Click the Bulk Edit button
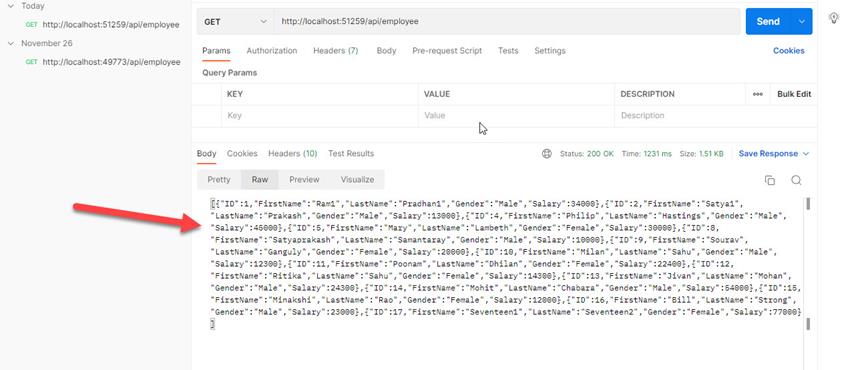This screenshot has width=850, height=370. [x=794, y=94]
